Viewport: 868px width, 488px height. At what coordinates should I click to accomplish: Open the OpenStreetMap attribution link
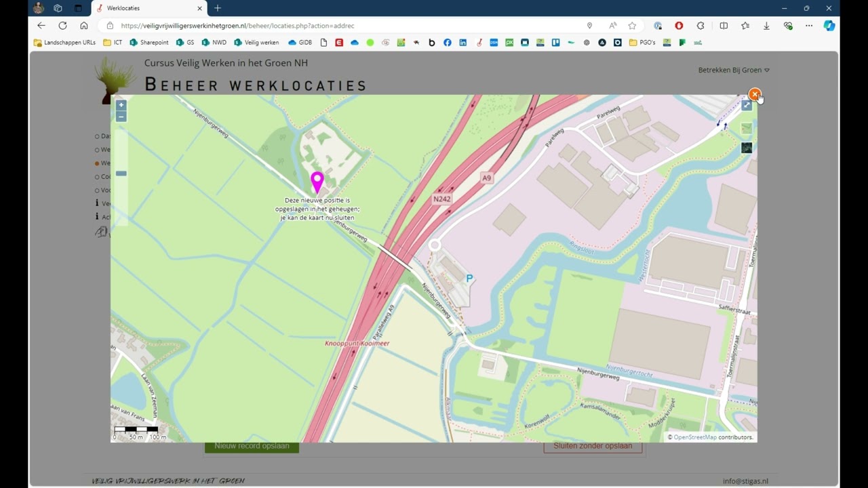[695, 437]
